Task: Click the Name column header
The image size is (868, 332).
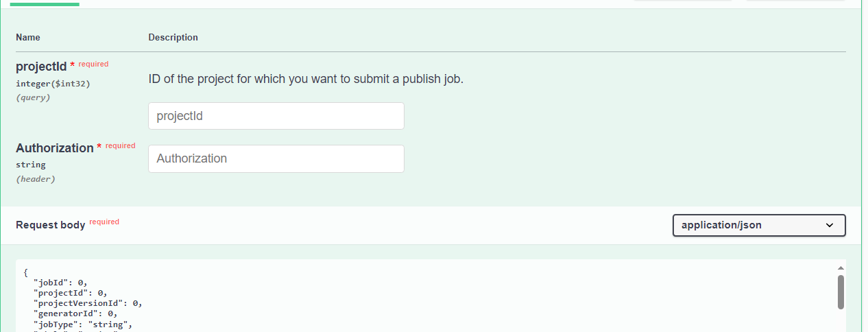Action: (x=28, y=37)
